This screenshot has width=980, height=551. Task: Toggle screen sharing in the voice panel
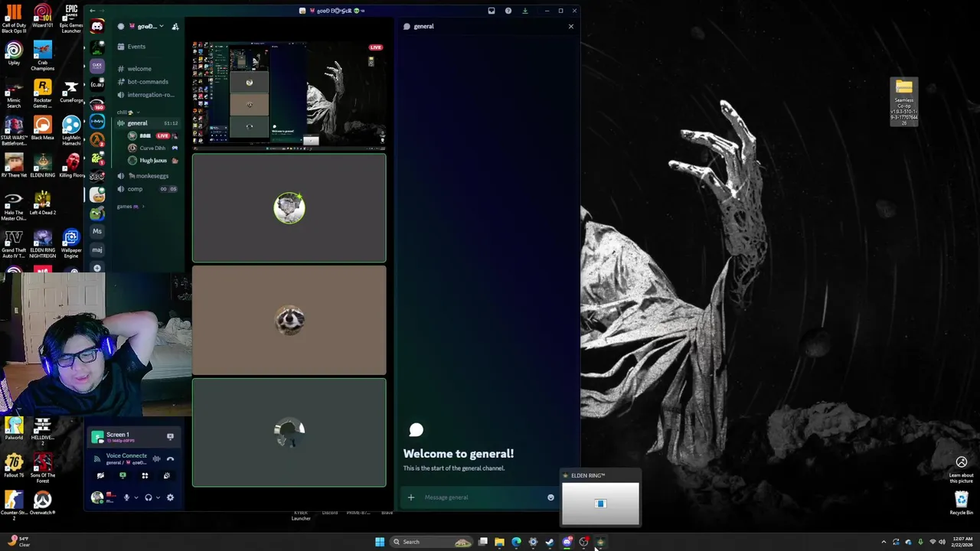pos(122,476)
